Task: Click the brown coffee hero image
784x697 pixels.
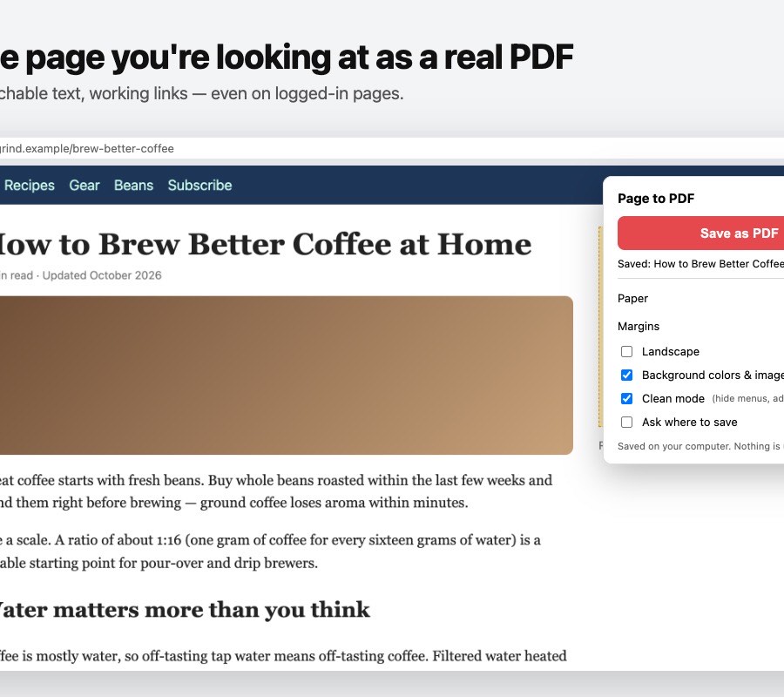Action: point(287,376)
